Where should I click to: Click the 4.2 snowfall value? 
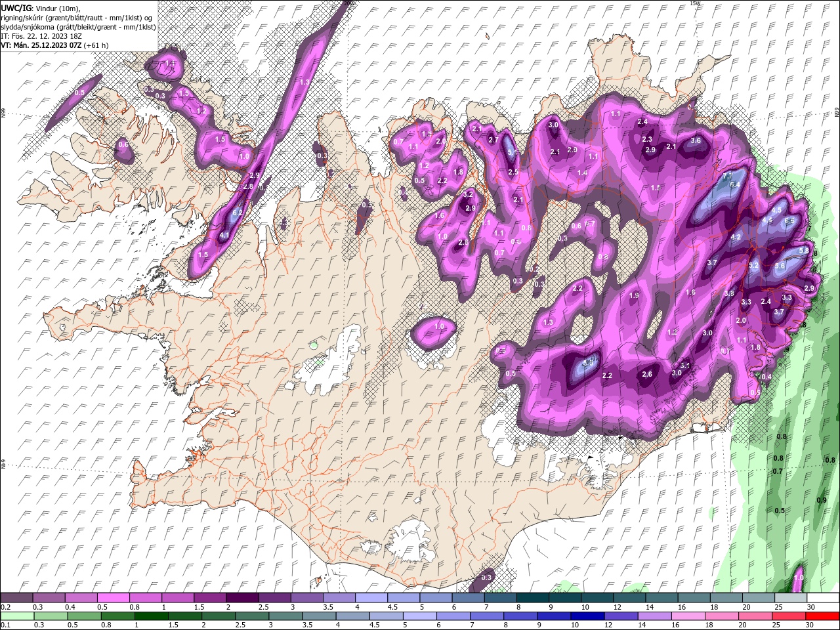coord(736,237)
